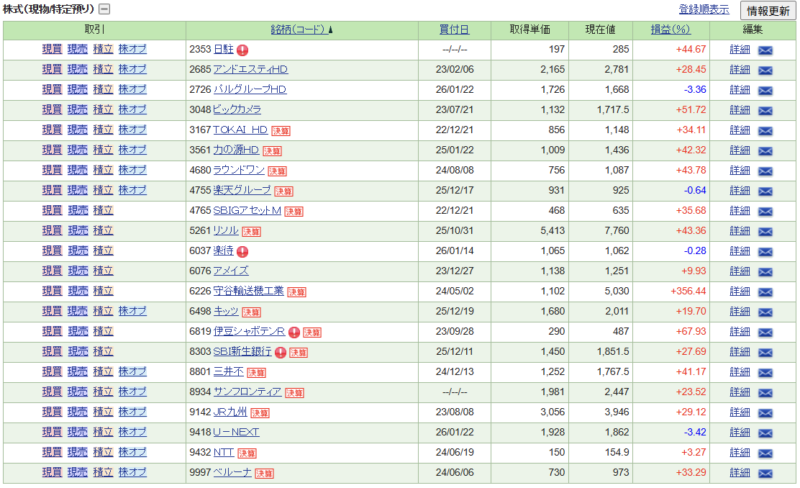Click the 登録順表示 link
The width and height of the screenshot is (800, 488).
703,9
